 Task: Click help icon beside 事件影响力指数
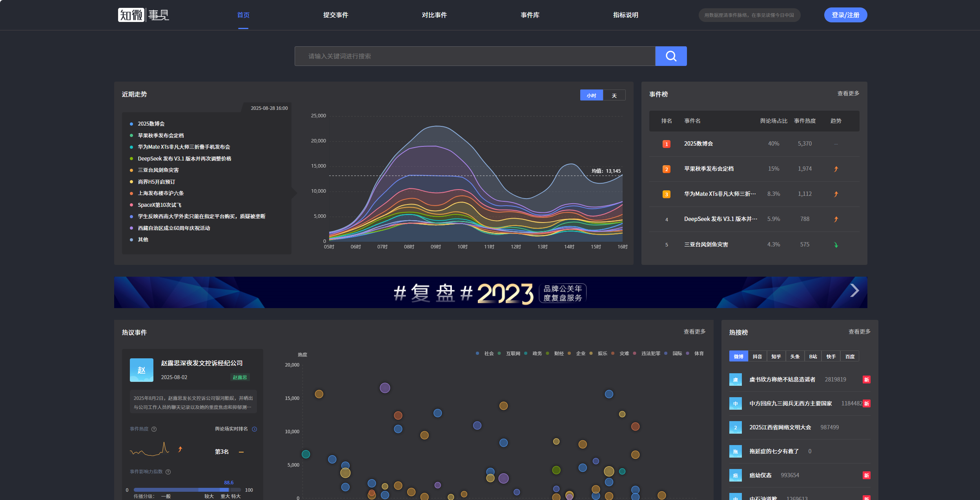point(168,472)
